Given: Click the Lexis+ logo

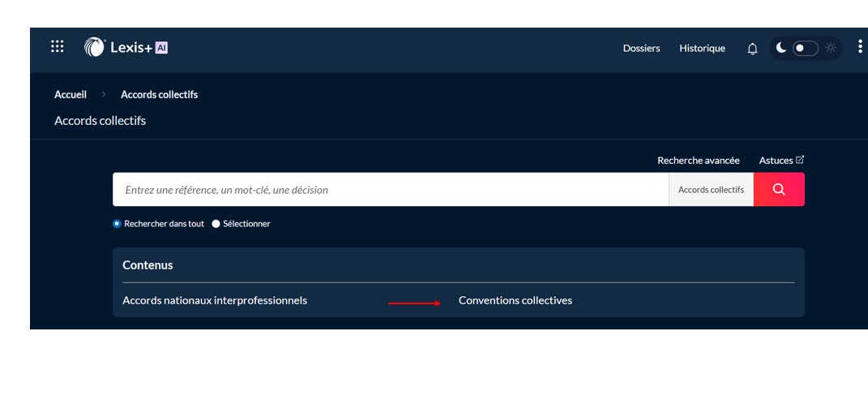Looking at the screenshot, I should (x=115, y=48).
